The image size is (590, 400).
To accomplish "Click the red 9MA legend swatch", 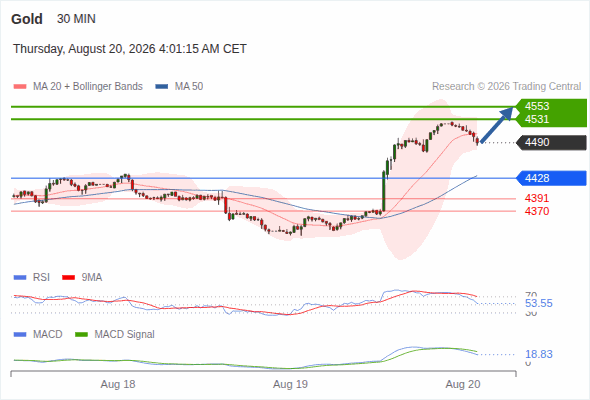I will coord(68,278).
